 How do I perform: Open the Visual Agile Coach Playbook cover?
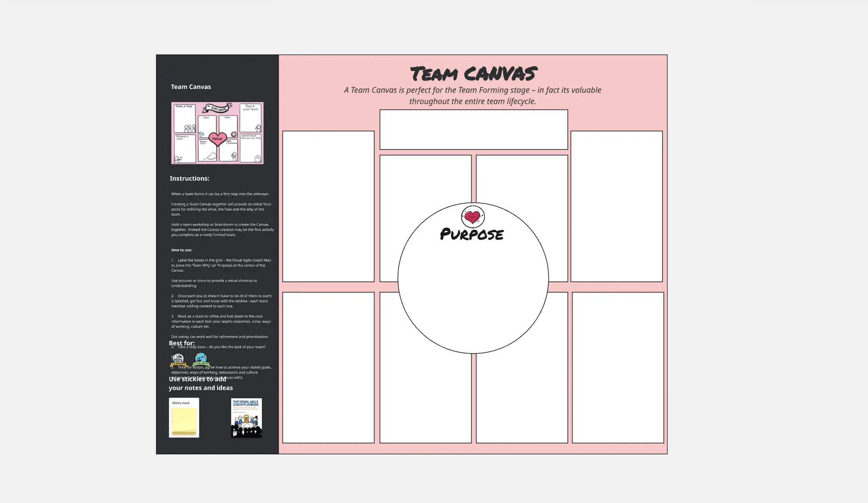point(247,418)
